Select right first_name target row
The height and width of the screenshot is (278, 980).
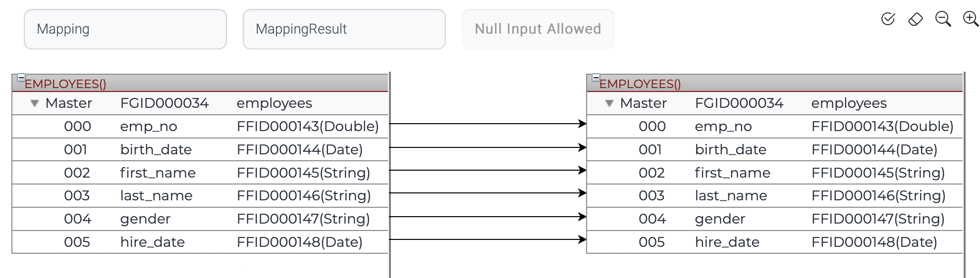[x=774, y=173]
